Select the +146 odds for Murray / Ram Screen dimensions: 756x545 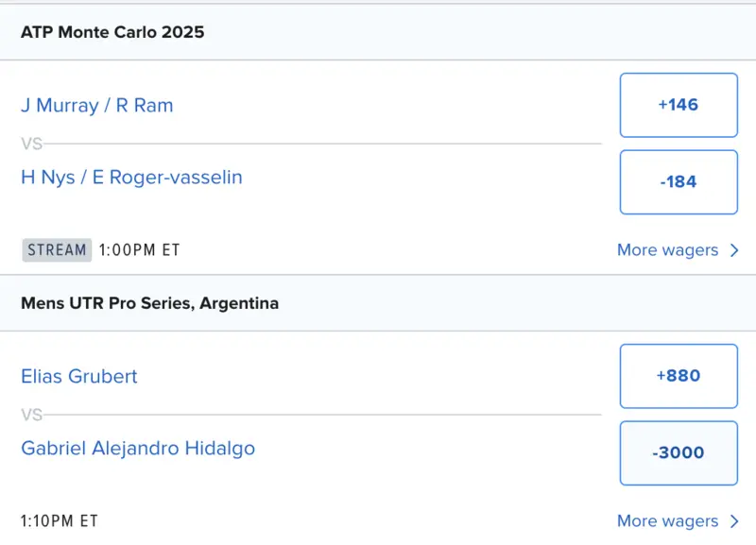(x=679, y=105)
